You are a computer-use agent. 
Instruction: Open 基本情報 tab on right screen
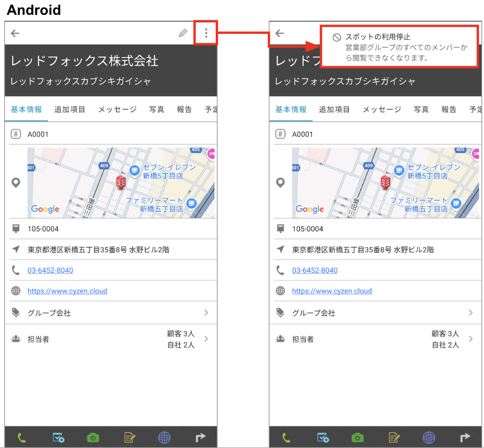(291, 109)
